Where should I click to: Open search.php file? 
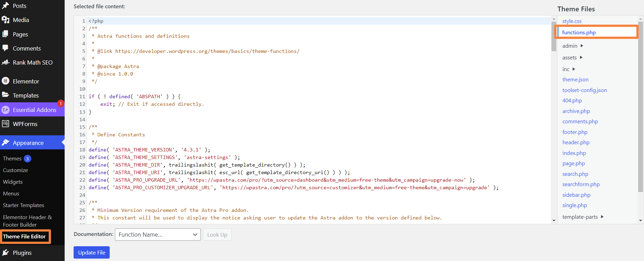[x=575, y=174]
